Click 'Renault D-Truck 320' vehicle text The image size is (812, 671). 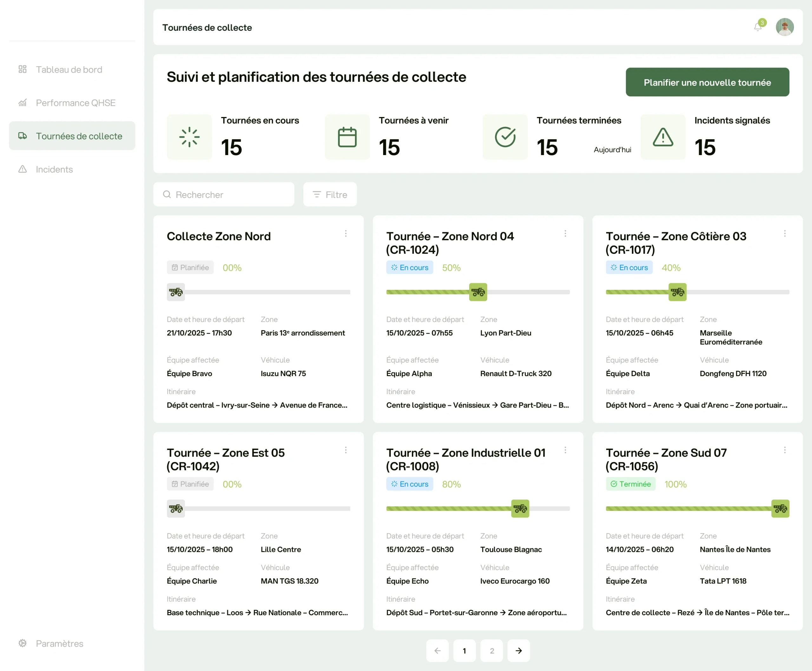pos(516,373)
